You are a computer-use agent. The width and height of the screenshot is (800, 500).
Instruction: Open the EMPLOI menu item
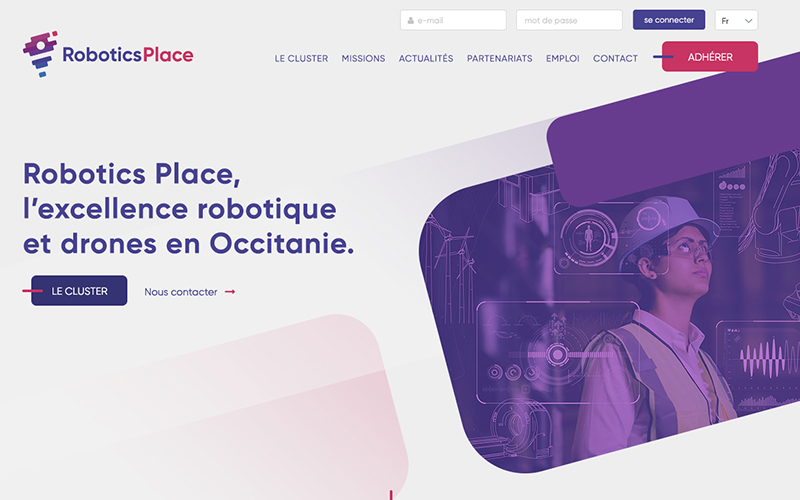[x=563, y=59]
